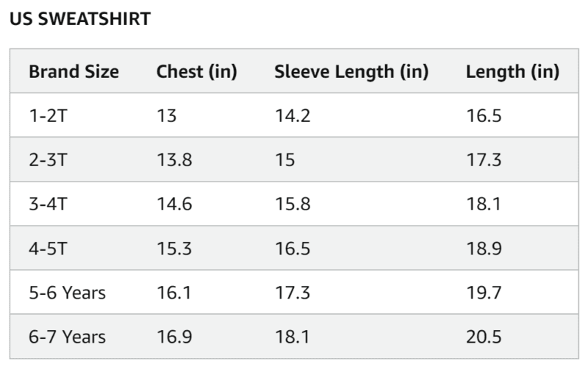
Task: Click chest value 16.1 for 5-6 Years
Action: (173, 293)
